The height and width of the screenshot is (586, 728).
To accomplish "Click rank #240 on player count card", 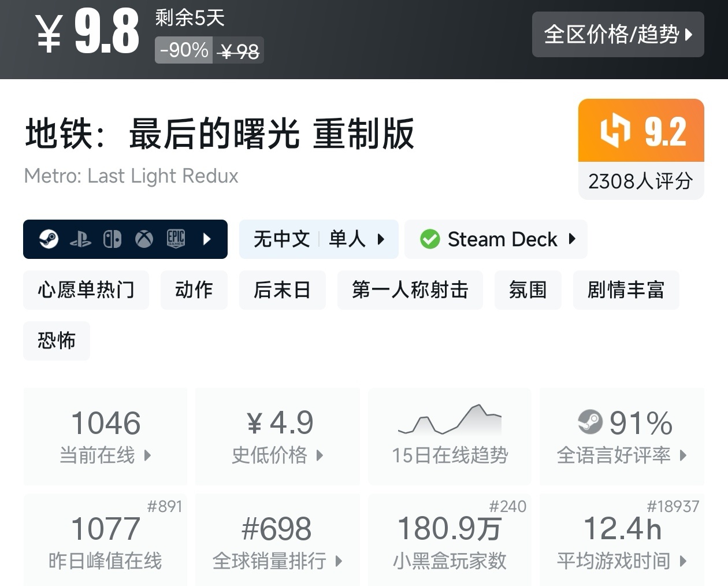I will tap(508, 507).
